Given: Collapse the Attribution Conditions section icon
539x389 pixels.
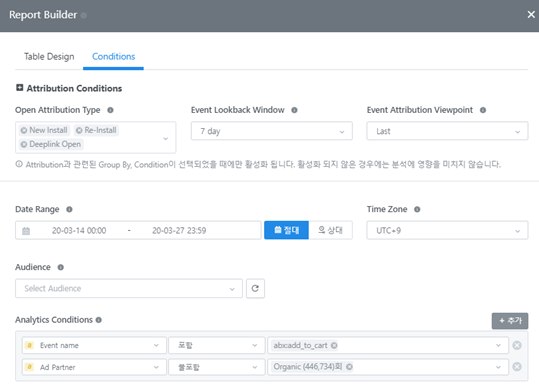Looking at the screenshot, I should (20, 88).
